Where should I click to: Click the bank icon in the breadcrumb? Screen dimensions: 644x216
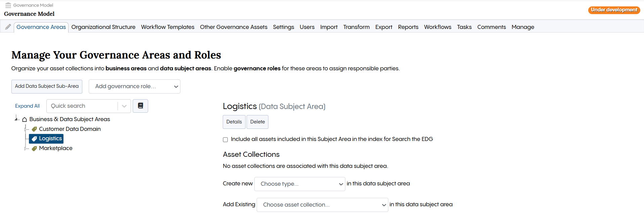[x=7, y=5]
